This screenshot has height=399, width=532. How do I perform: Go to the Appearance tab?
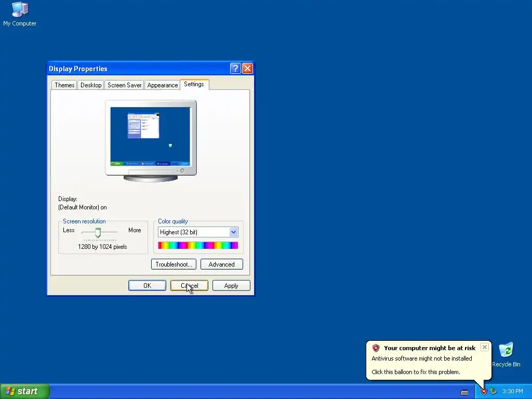[162, 85]
